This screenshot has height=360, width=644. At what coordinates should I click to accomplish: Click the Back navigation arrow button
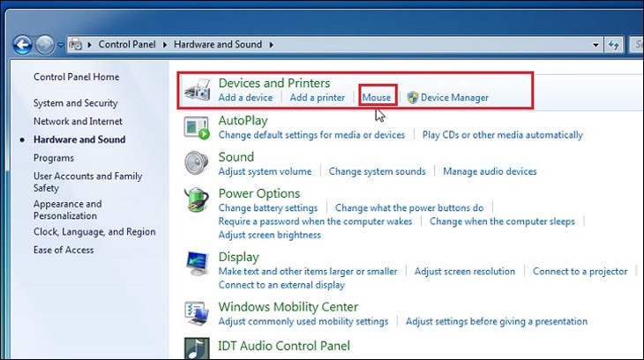[x=23, y=43]
